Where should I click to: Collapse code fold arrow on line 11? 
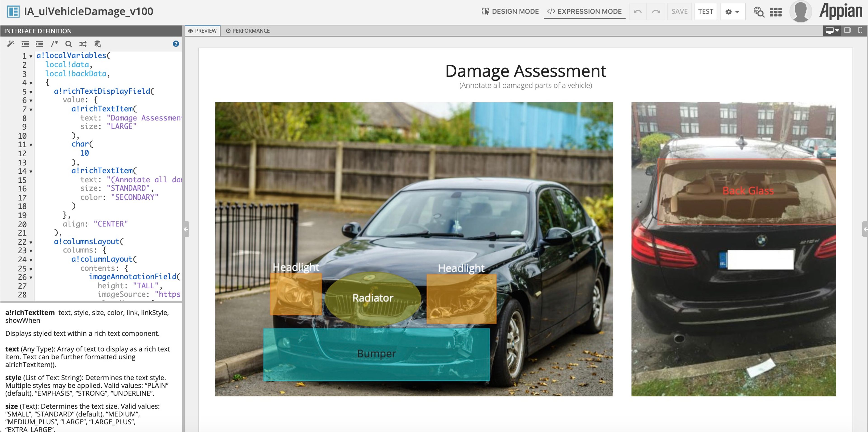click(31, 145)
